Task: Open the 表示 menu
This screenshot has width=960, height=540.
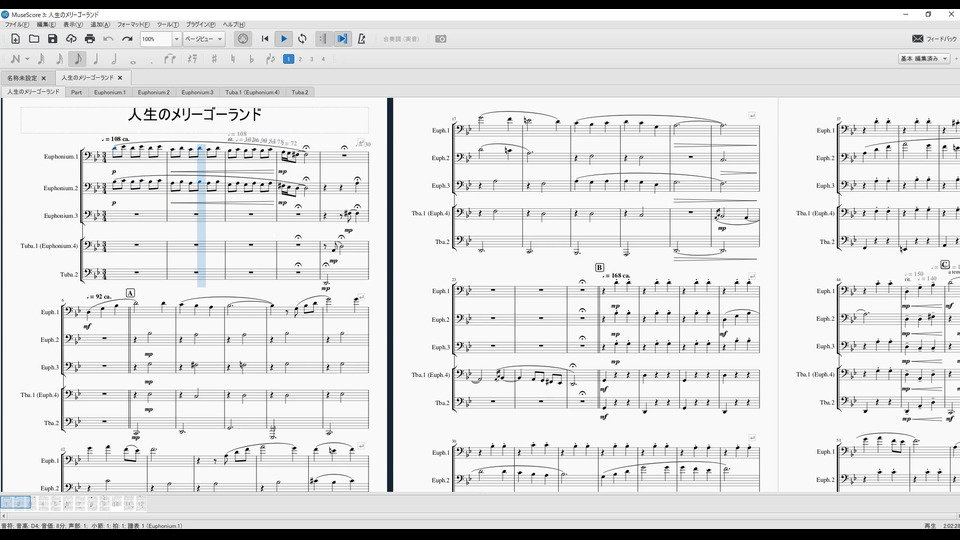Action: [73, 24]
